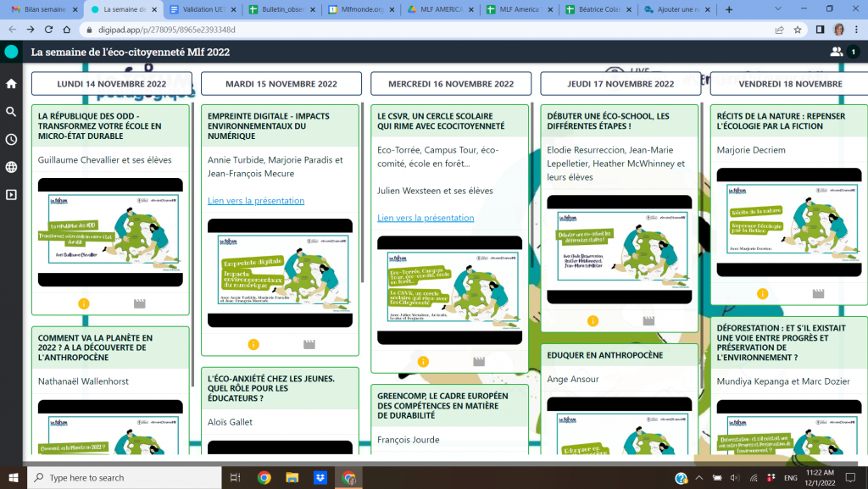The width and height of the screenshot is (868, 489).
Task: Open the Windows Start menu
Action: [14, 478]
